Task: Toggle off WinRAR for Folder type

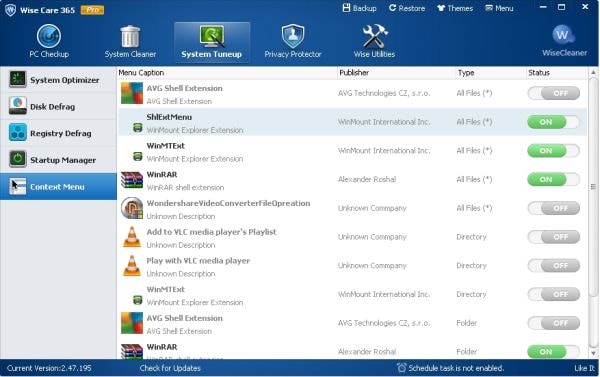Action: pyautogui.click(x=553, y=352)
